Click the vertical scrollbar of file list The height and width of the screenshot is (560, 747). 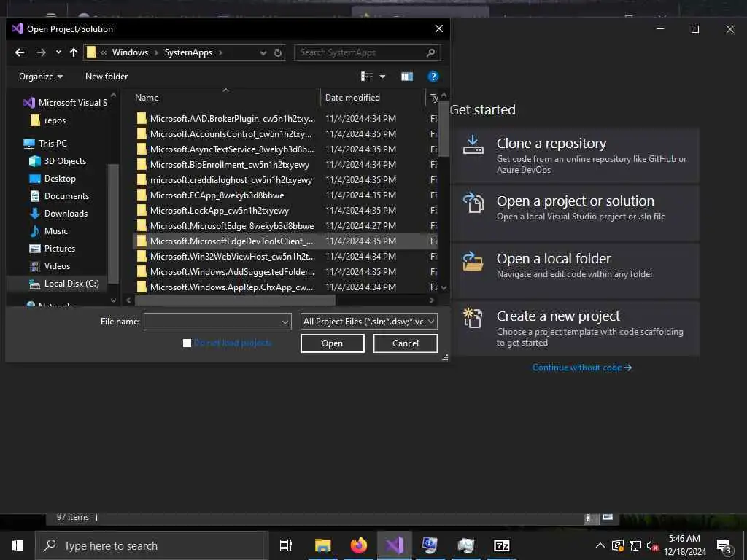(x=444, y=128)
